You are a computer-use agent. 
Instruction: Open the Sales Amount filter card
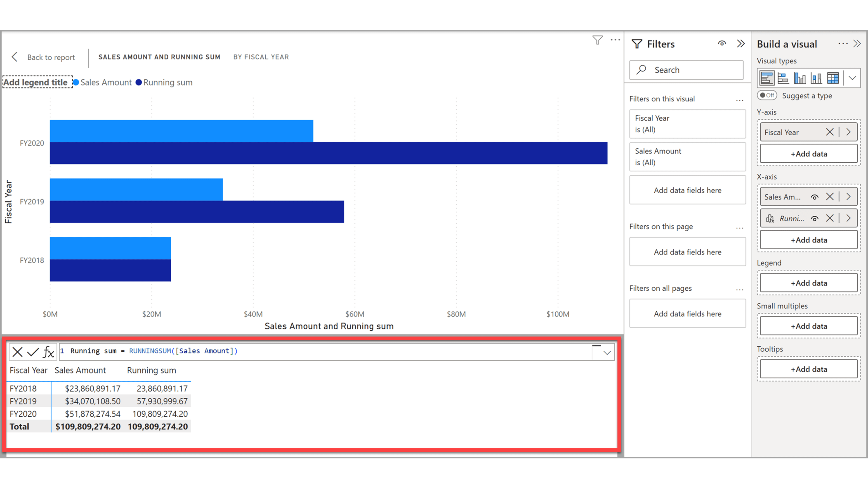tap(687, 157)
